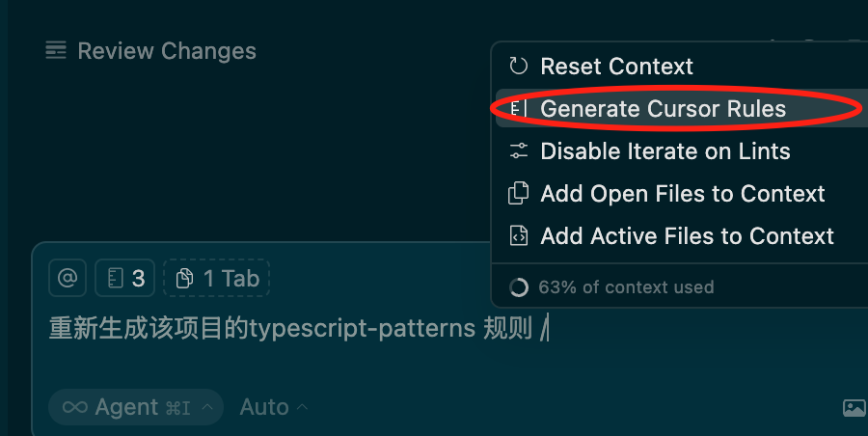
Task: Click the Add Open Files copy icon
Action: [519, 193]
